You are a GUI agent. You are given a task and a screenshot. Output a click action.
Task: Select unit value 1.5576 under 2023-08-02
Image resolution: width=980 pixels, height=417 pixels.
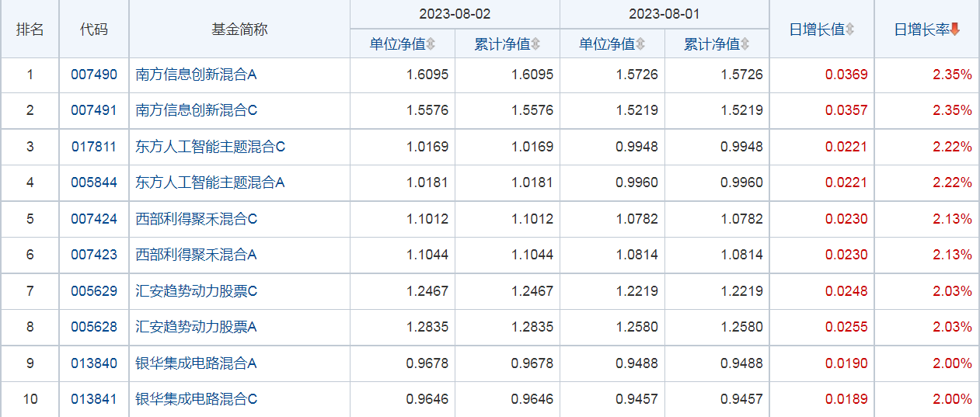[x=427, y=110]
